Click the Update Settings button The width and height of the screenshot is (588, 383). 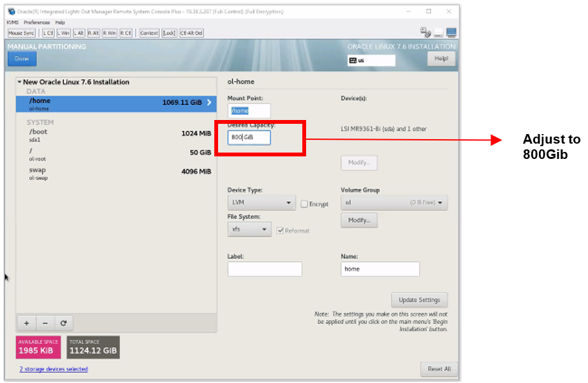tap(419, 299)
